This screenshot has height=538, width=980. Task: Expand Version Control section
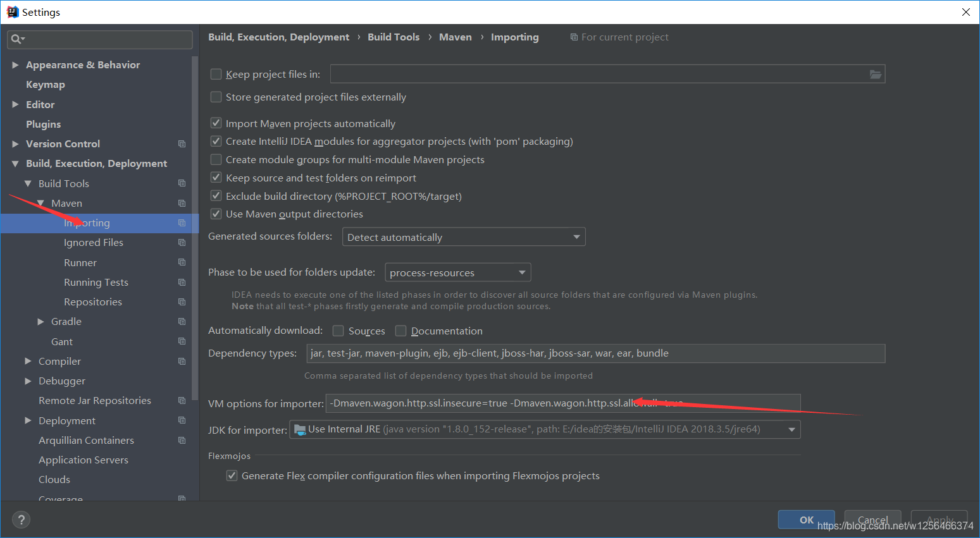click(16, 144)
